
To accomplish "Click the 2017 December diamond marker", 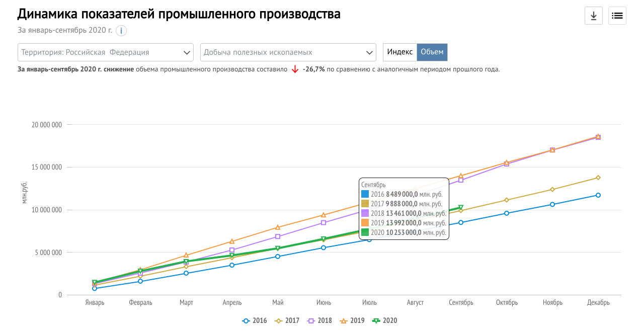I will tap(598, 178).
